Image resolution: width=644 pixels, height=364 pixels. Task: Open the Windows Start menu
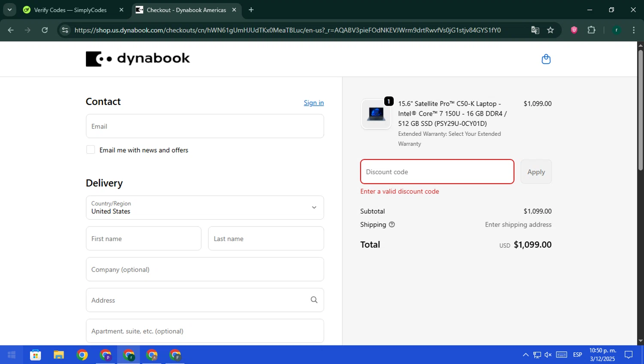(x=12, y=355)
